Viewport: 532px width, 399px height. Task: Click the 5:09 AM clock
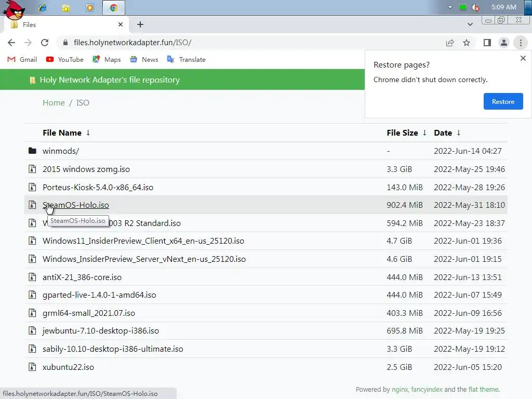[504, 7]
